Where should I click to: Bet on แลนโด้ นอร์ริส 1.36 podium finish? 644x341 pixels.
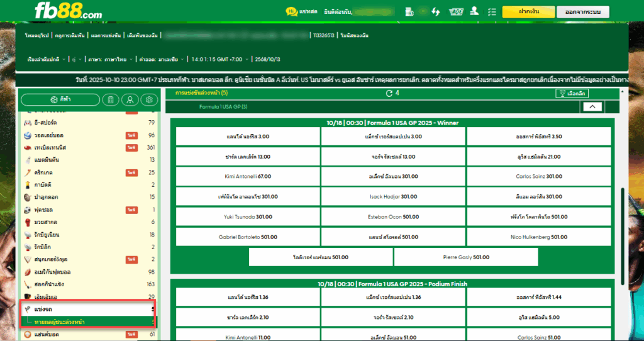[x=248, y=298]
